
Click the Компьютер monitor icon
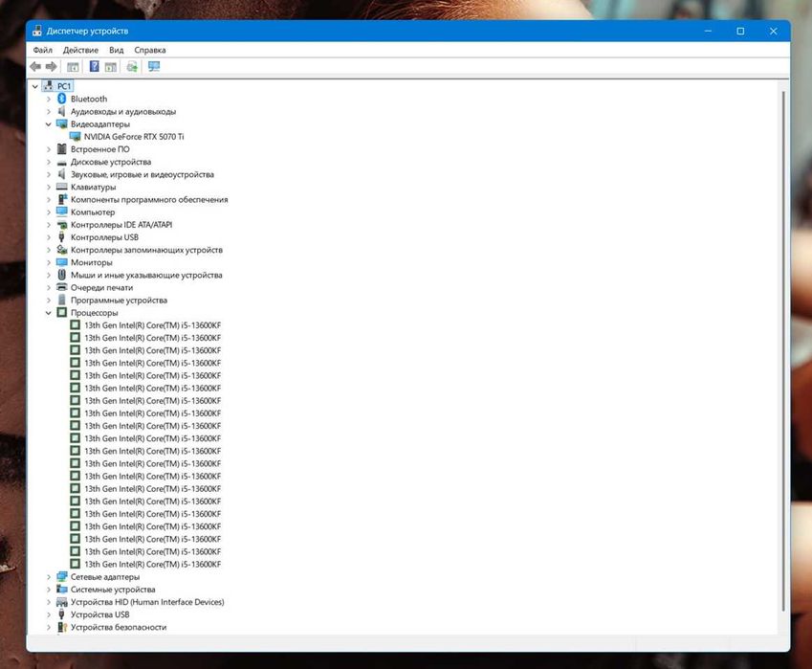[61, 212]
